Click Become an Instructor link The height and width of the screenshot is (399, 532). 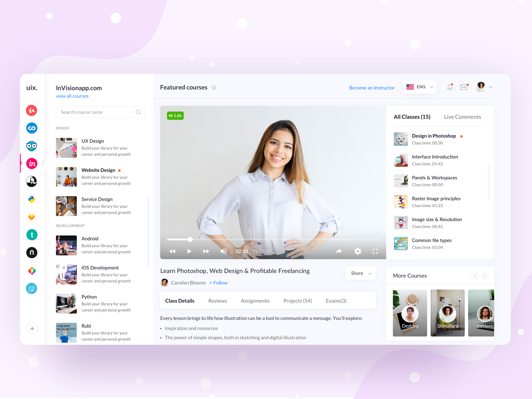[372, 88]
